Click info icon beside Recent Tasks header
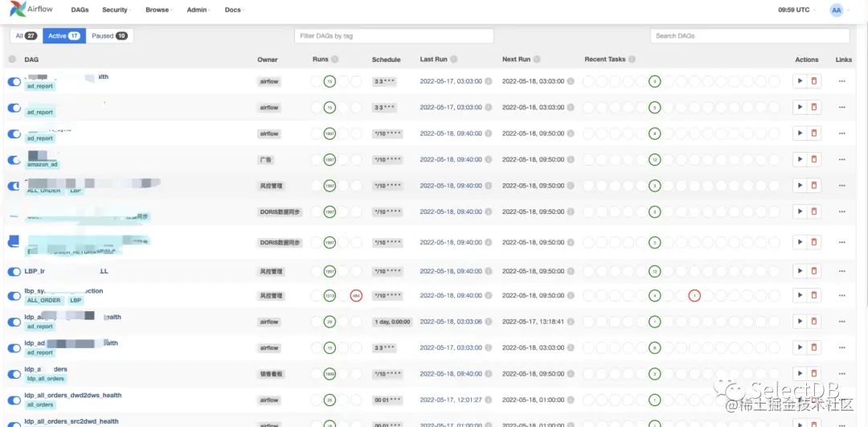 632,60
